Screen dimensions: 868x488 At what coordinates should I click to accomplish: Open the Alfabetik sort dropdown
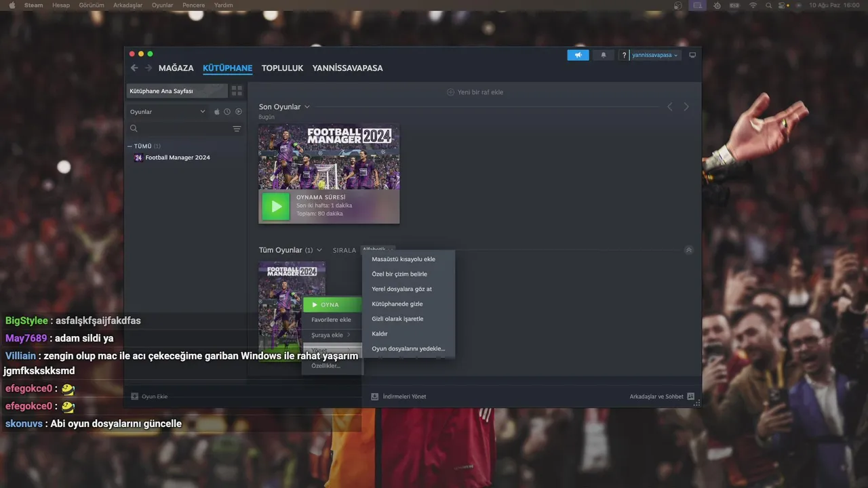pos(378,250)
